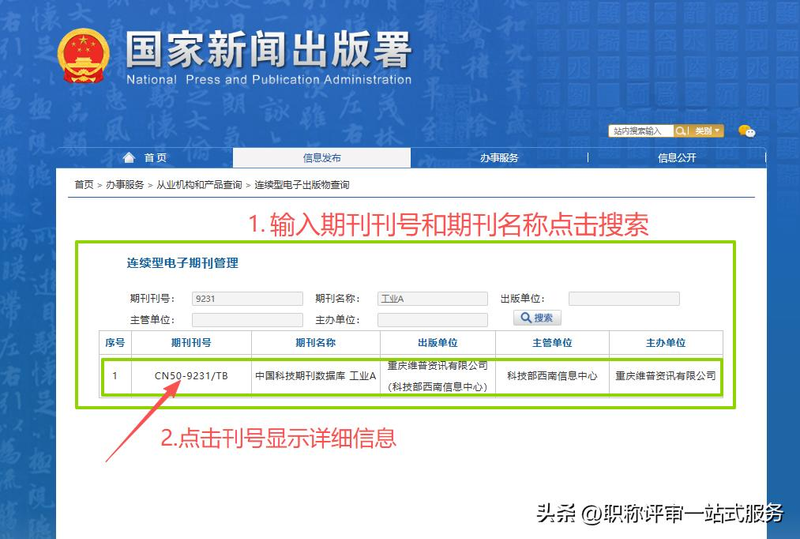Open the 信息公开 navigation tab
Viewport: 800px width, 539px height.
tap(677, 158)
